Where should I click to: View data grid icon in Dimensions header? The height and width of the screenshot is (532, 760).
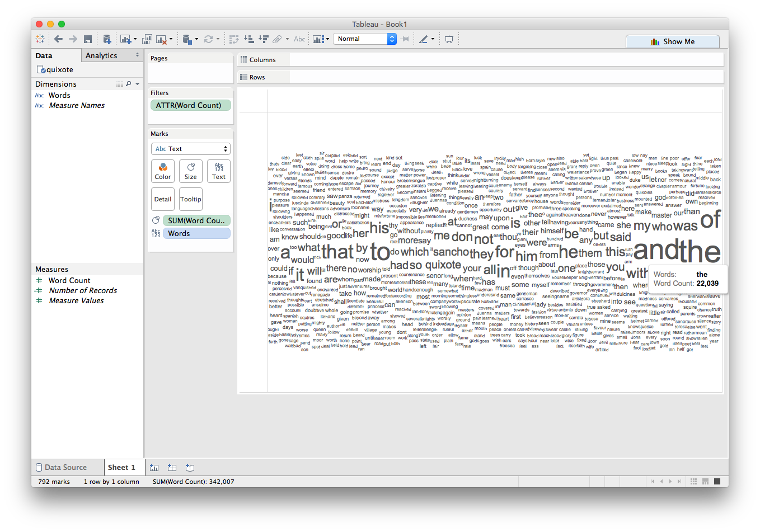pyautogui.click(x=120, y=84)
